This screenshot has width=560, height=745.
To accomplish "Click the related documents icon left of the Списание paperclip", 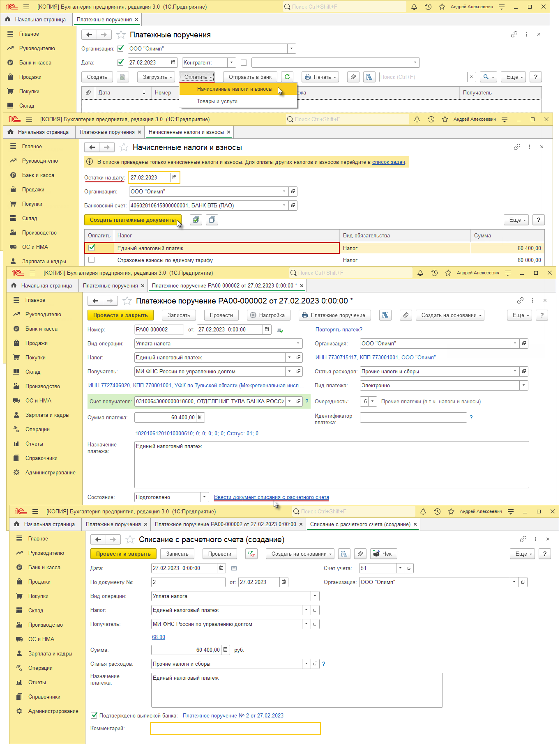I will (x=344, y=554).
